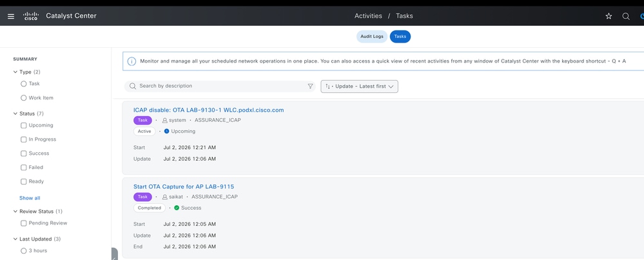Image resolution: width=644 pixels, height=260 pixels.
Task: Click the Active status pill
Action: pos(144,132)
